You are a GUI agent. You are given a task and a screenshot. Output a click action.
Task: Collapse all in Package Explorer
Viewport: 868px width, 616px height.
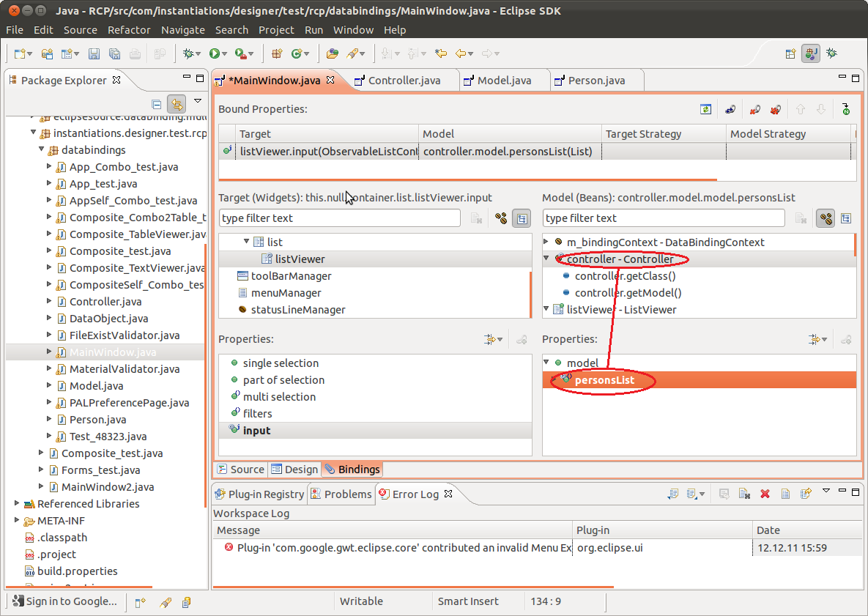point(157,104)
